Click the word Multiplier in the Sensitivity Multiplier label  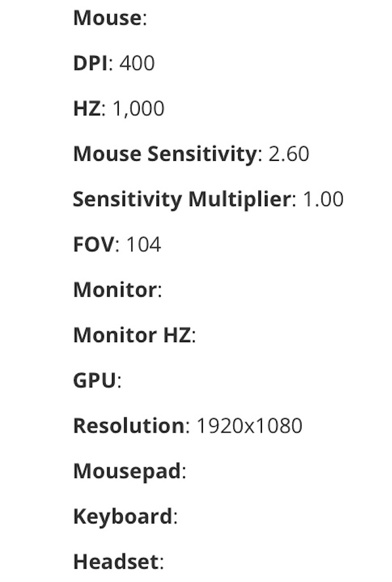pos(240,199)
